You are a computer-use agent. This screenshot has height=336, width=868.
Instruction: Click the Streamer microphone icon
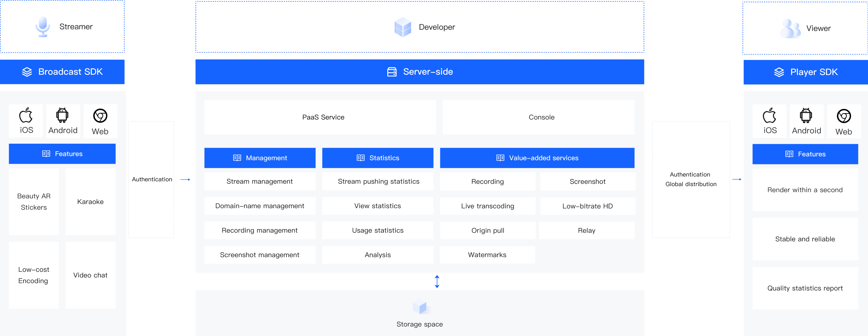pyautogui.click(x=43, y=27)
